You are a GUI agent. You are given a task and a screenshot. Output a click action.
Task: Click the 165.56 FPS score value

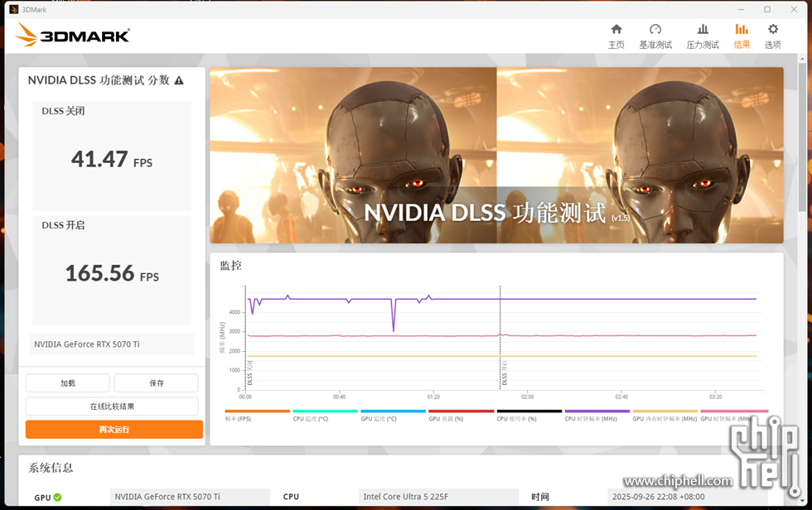(112, 273)
